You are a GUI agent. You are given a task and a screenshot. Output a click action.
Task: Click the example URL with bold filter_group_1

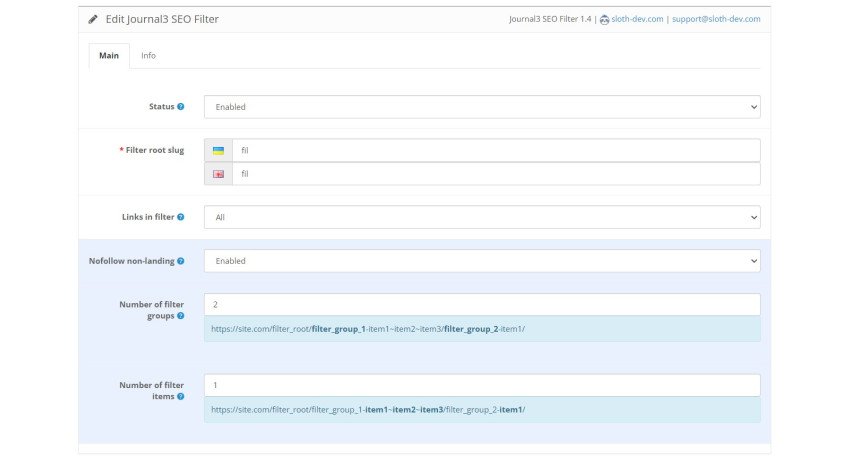coord(368,329)
